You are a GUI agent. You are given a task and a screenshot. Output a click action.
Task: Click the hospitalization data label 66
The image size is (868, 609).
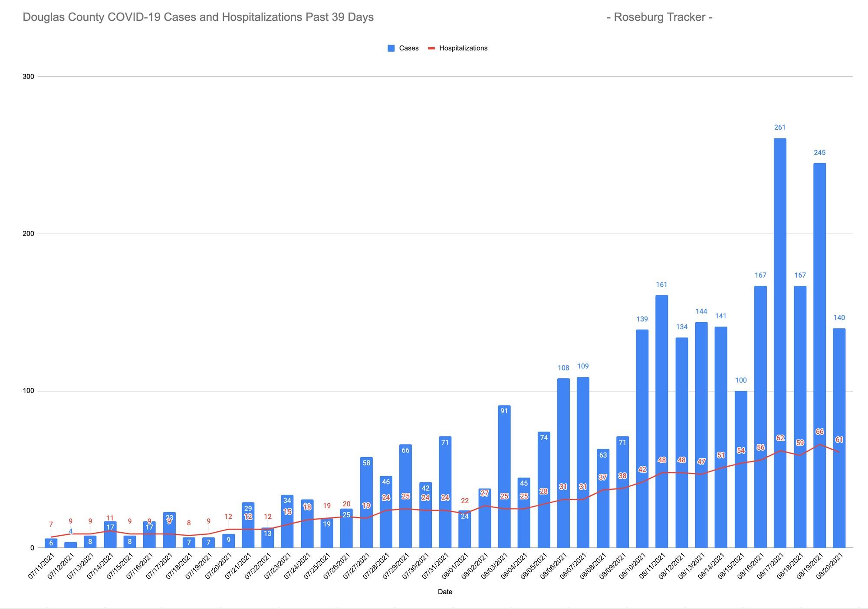coord(819,432)
